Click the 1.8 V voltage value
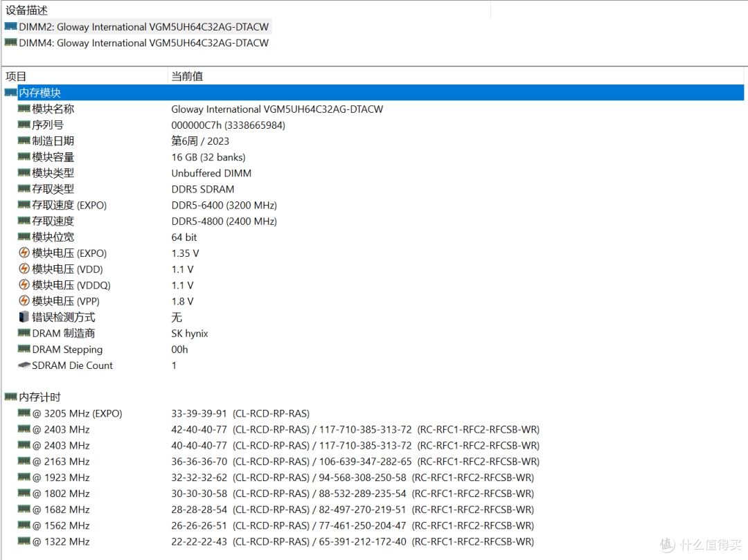The height and width of the screenshot is (560, 748). [182, 301]
